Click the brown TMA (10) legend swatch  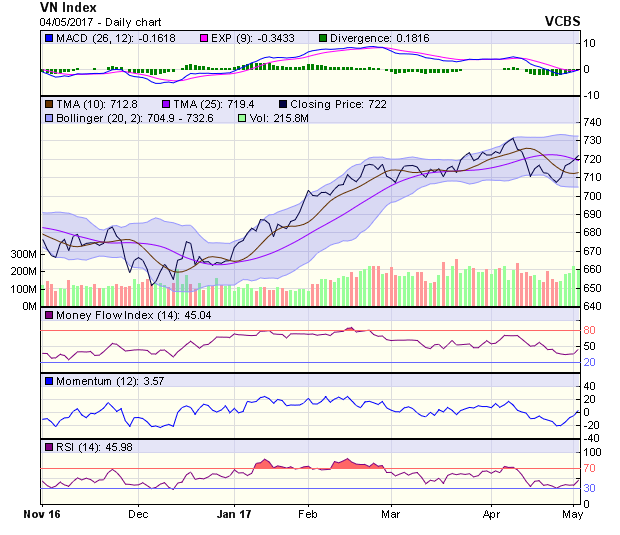(47, 104)
